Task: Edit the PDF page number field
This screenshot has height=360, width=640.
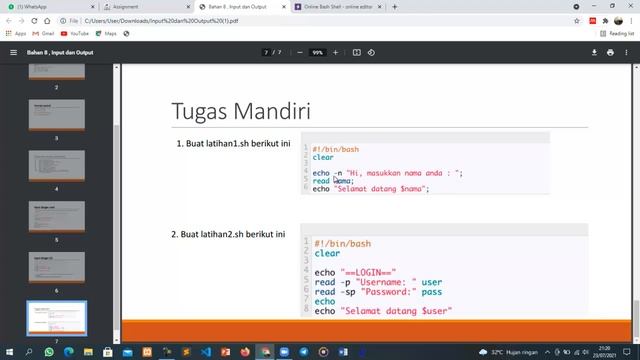Action: coord(266,53)
